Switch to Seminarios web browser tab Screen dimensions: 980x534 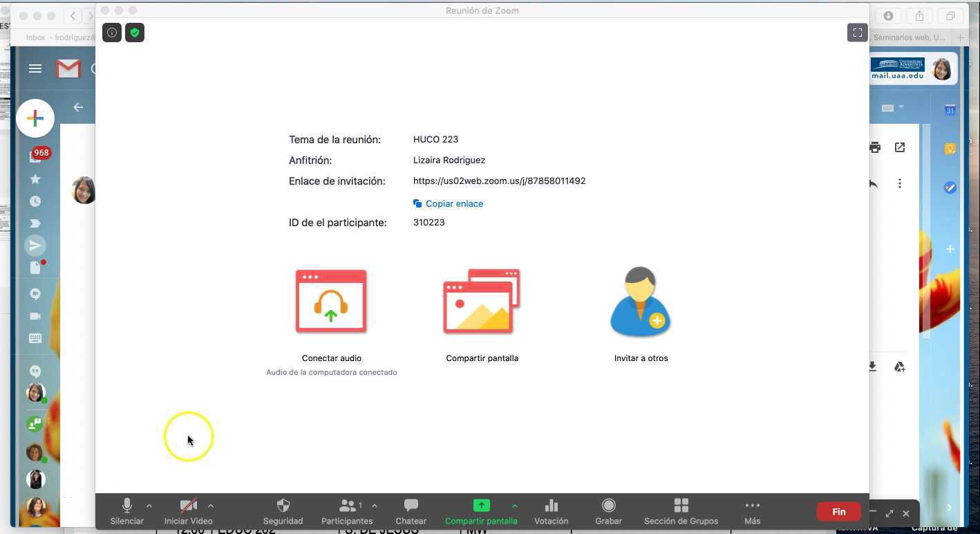pyautogui.click(x=909, y=37)
